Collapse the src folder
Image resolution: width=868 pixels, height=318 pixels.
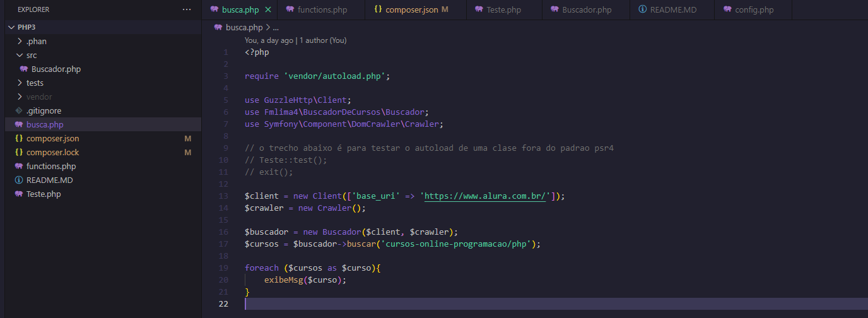point(20,56)
